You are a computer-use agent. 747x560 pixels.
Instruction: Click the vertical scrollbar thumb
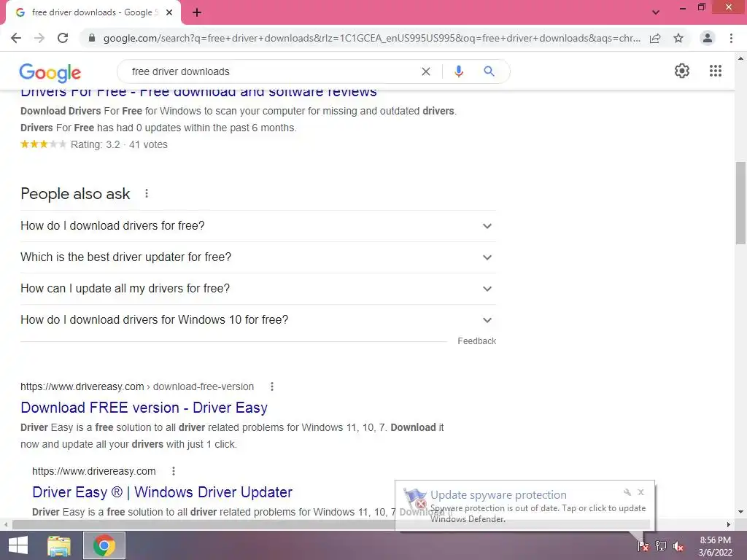[x=740, y=203]
